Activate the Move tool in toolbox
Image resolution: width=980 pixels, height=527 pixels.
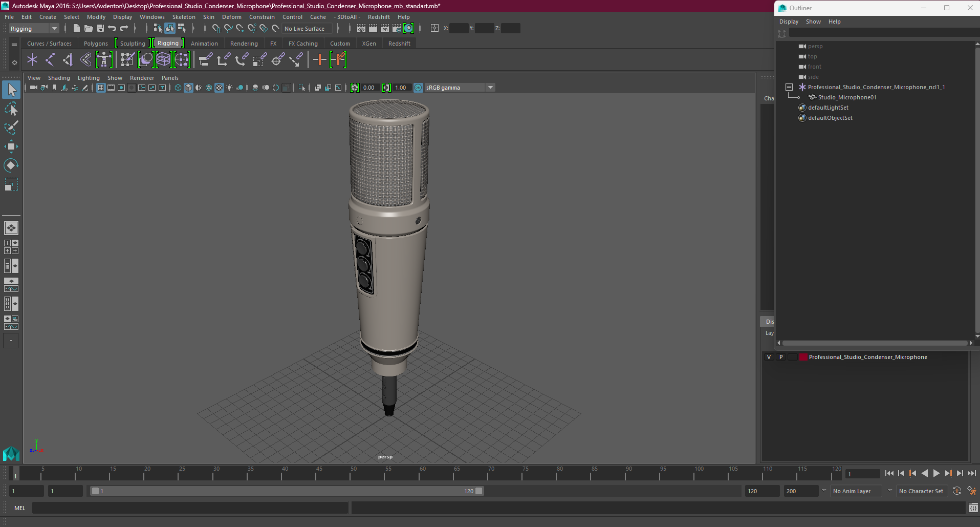pyautogui.click(x=11, y=146)
